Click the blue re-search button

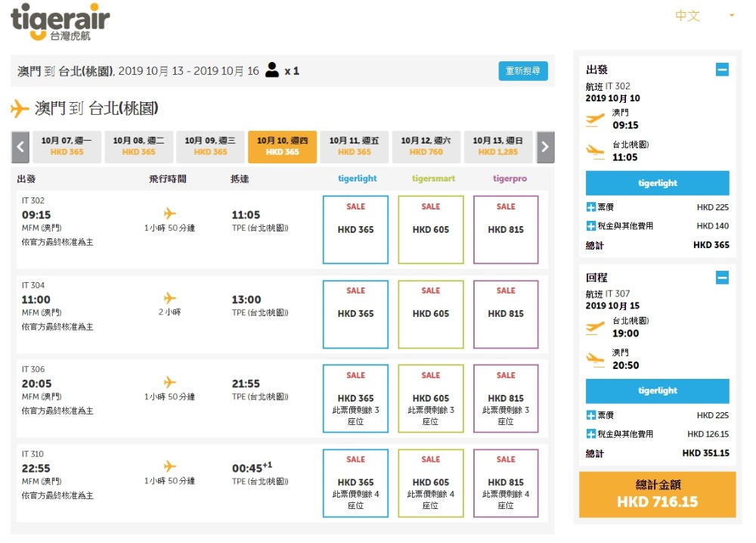(523, 71)
